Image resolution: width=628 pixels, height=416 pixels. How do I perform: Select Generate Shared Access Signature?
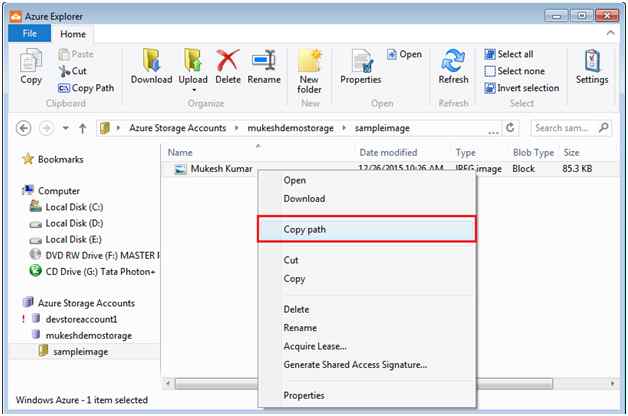click(x=367, y=365)
